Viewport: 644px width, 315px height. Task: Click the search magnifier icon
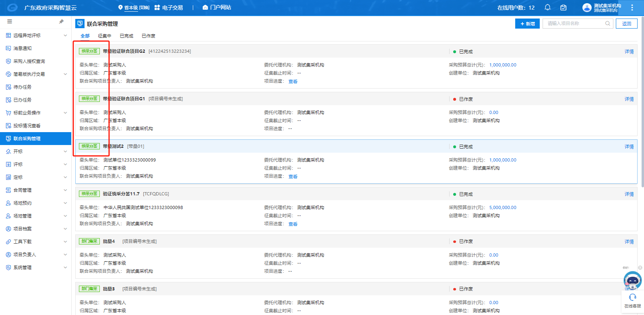(x=608, y=23)
